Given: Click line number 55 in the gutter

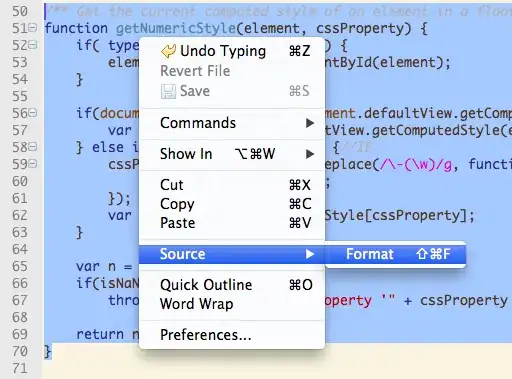Looking at the screenshot, I should click(20, 96).
